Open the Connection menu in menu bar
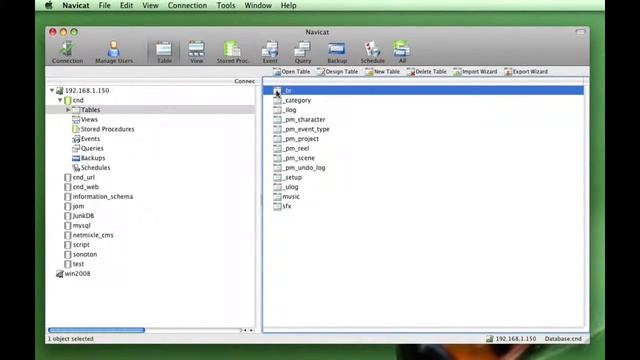 pyautogui.click(x=187, y=5)
